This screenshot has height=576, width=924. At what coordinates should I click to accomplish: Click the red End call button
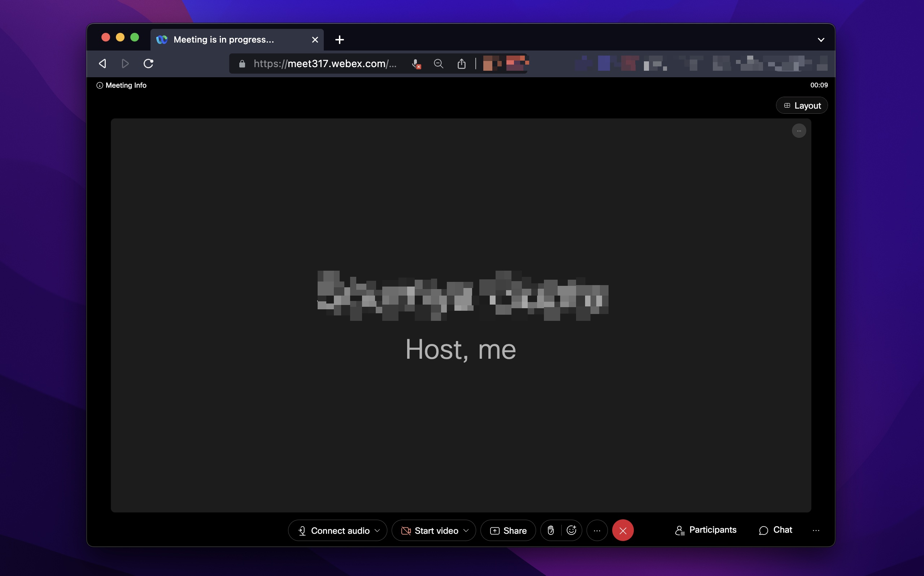[622, 529]
